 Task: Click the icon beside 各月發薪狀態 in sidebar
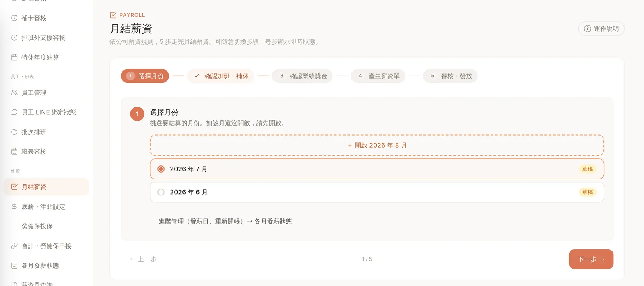[x=14, y=265]
